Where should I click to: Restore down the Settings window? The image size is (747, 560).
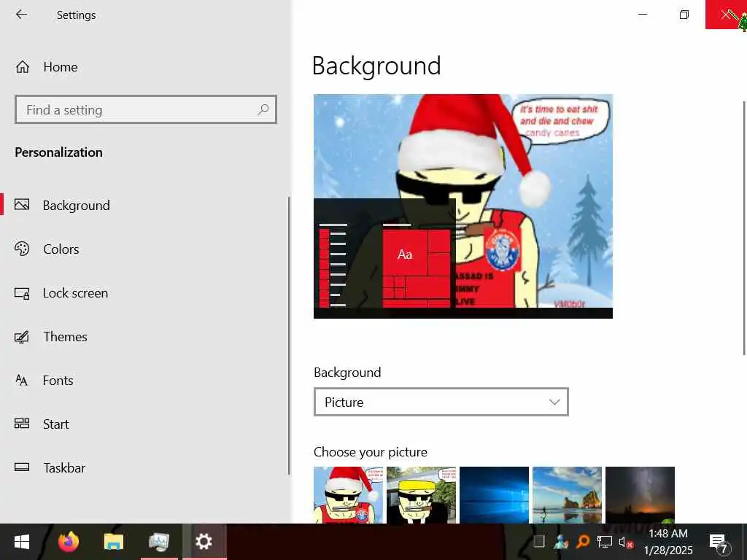click(x=684, y=15)
